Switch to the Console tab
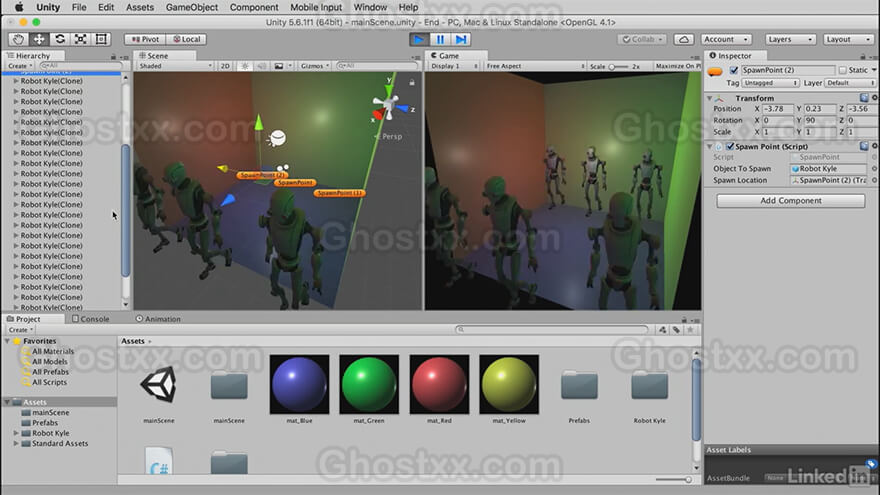 [x=91, y=319]
